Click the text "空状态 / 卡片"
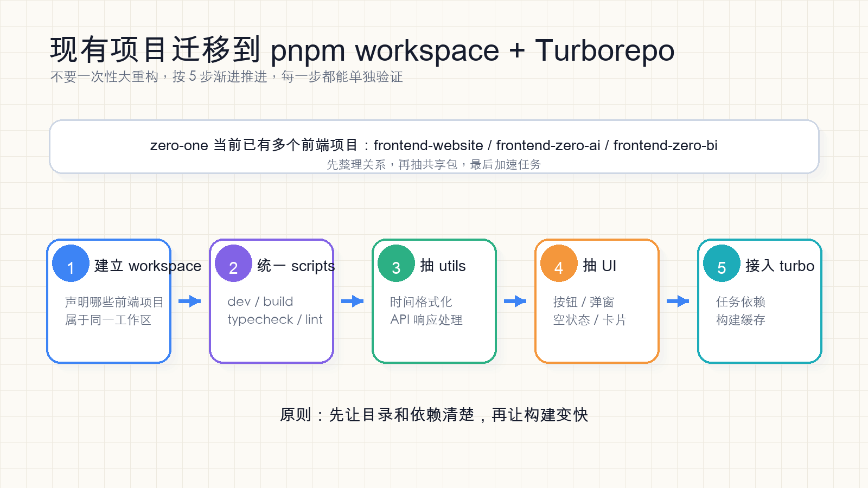Image resolution: width=868 pixels, height=488 pixels. point(590,320)
